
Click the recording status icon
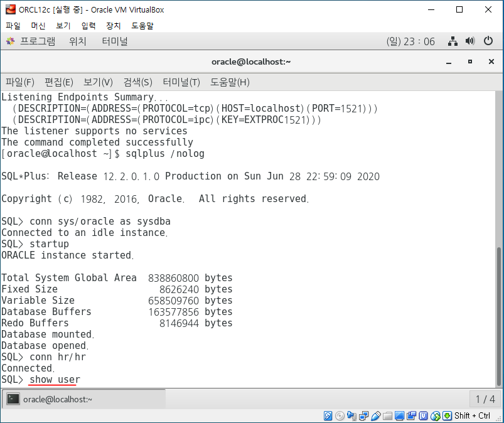pyautogui.click(x=411, y=415)
